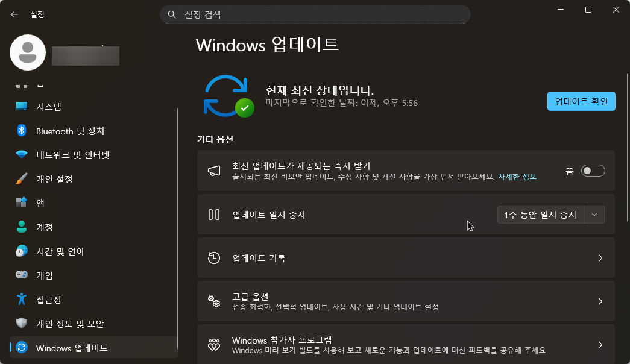Click the 1주 동안 일시 중지 button
Image resolution: width=630 pixels, height=364 pixels.
[x=540, y=215]
